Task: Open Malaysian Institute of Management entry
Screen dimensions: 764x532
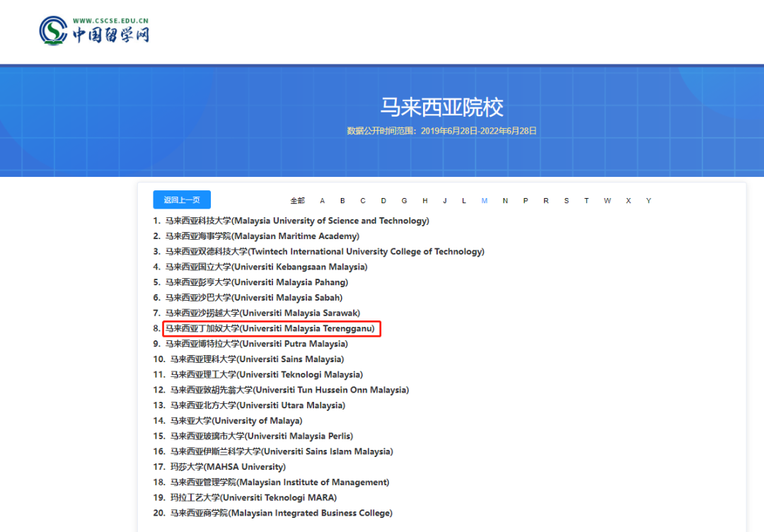Action: (279, 482)
